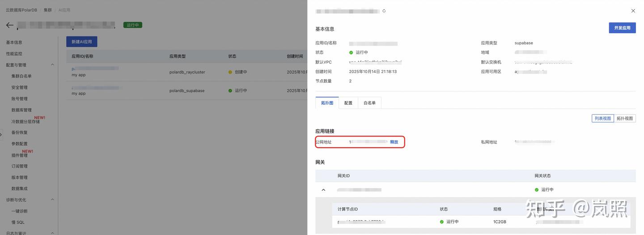
Task: Open 备份恢复 in the sidebar
Action: (x=20, y=132)
